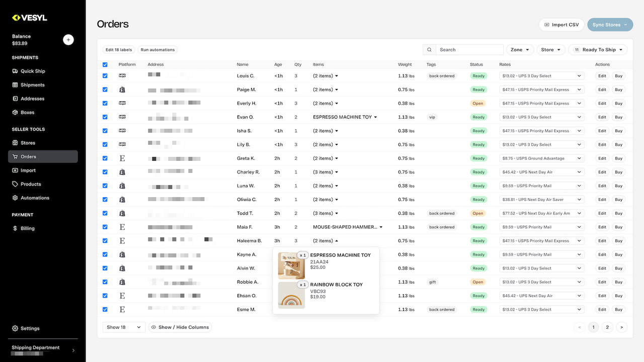Click the search magnifier icon
Screen dimensions: 644x362
click(429, 49)
